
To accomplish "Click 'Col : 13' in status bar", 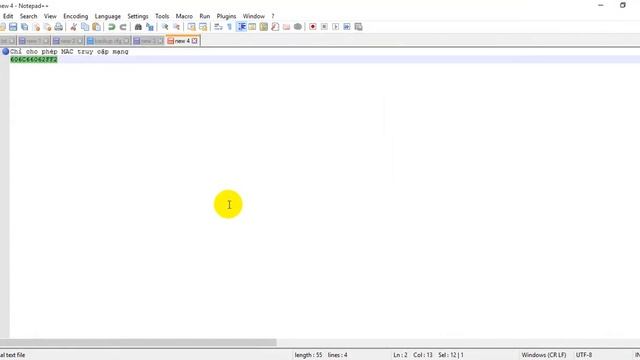I will click(422, 355).
